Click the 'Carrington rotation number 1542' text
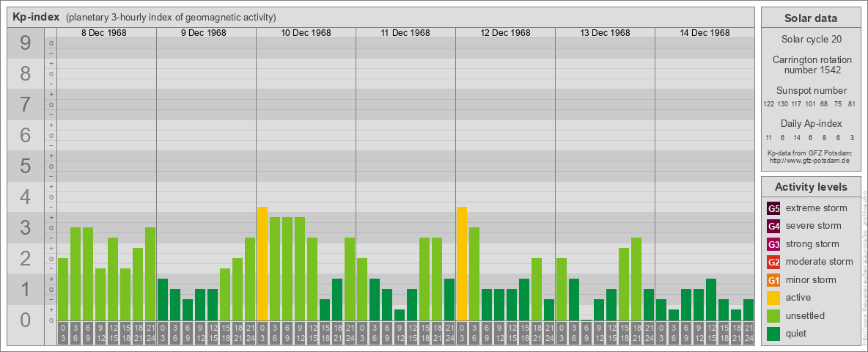The width and height of the screenshot is (868, 352). tap(812, 65)
